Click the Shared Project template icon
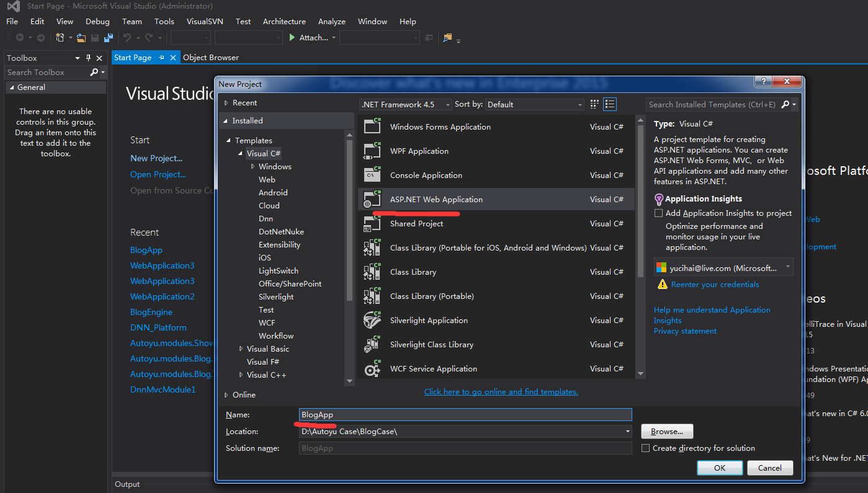Screen dimensions: 868x493 pyautogui.click(x=372, y=223)
